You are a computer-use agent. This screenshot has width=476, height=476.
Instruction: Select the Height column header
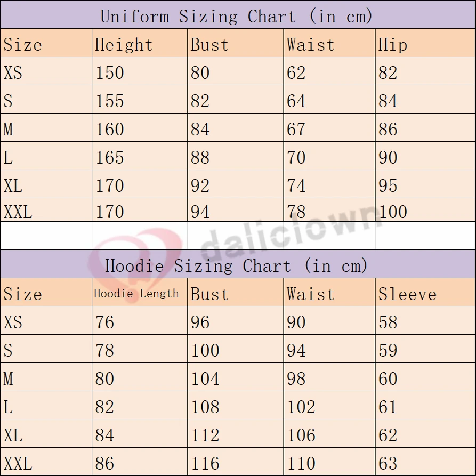pyautogui.click(x=124, y=45)
